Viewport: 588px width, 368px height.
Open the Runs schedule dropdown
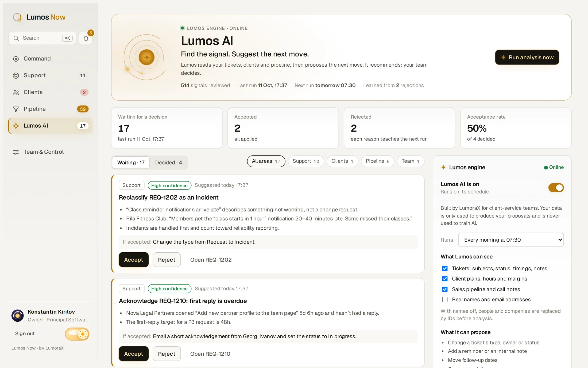coord(511,240)
